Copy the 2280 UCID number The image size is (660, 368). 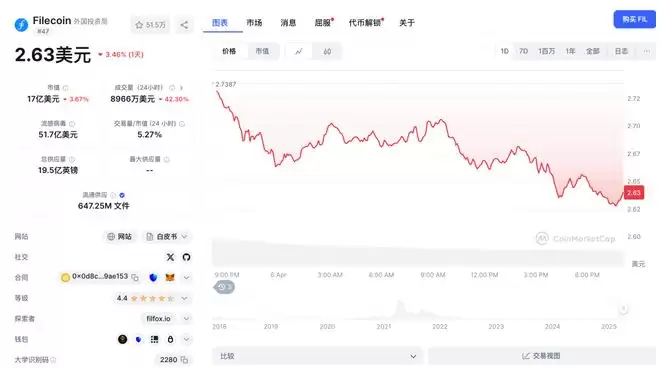(x=184, y=360)
